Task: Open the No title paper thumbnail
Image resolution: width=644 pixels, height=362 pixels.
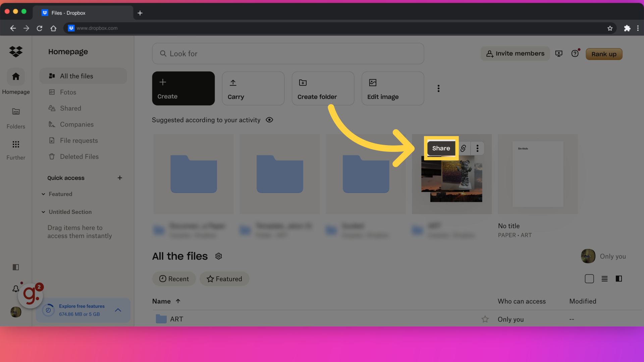Action: [538, 174]
